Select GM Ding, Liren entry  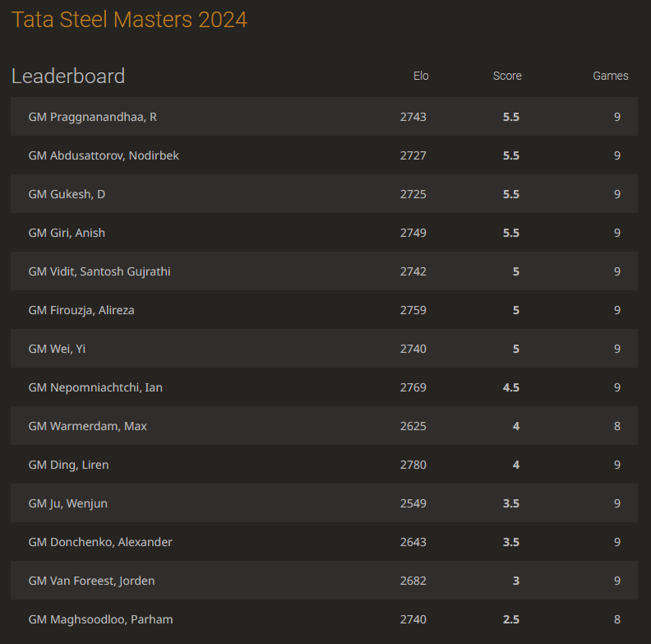pyautogui.click(x=68, y=465)
